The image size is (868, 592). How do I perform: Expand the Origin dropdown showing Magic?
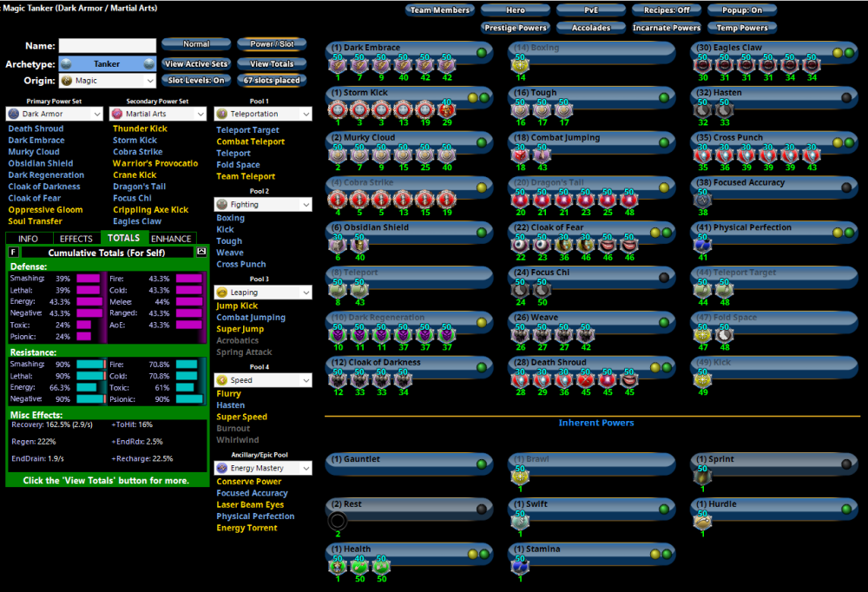pos(108,81)
